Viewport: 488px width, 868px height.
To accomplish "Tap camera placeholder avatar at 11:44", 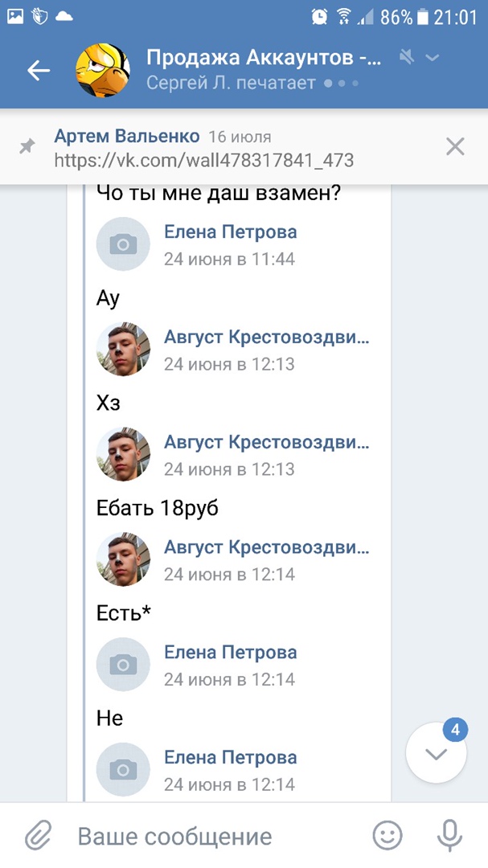I will pos(123,244).
